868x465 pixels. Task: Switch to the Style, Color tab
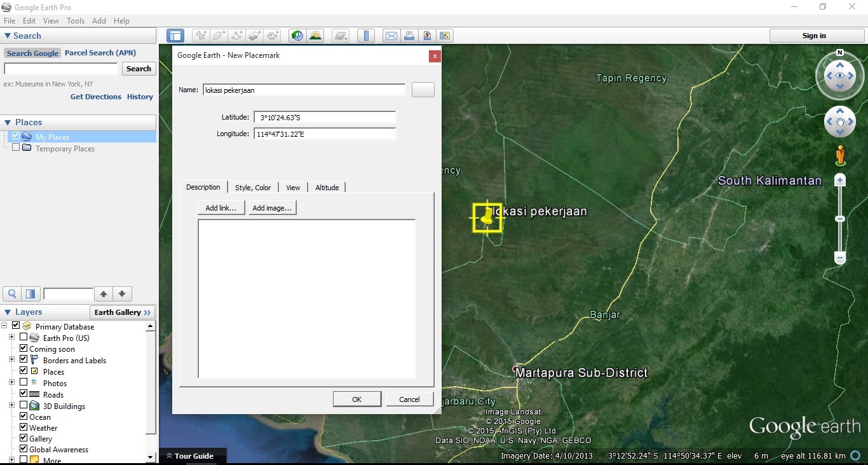point(253,188)
